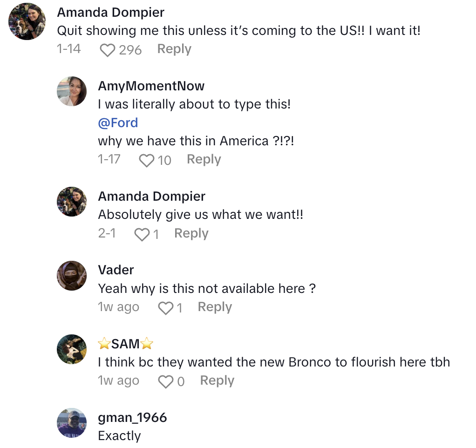476x448 pixels.
Task: Open Vader's profile avatar
Action: (x=72, y=276)
